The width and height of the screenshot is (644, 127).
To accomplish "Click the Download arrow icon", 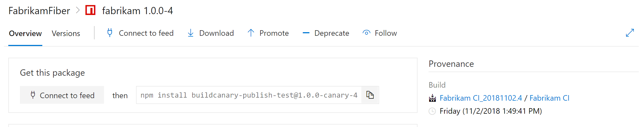I will (x=191, y=33).
